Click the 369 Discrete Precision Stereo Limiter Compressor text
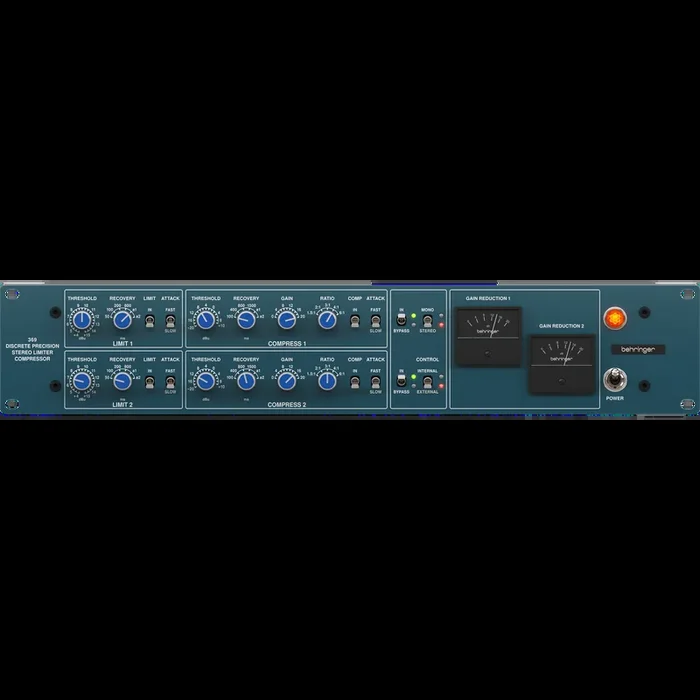 (x=32, y=349)
